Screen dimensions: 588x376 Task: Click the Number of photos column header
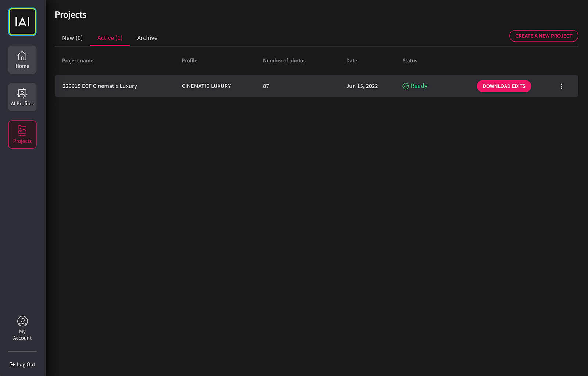[284, 61]
